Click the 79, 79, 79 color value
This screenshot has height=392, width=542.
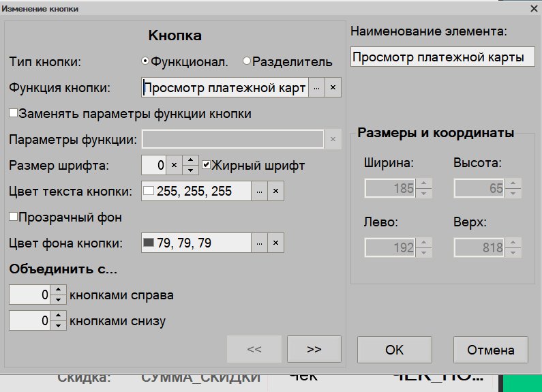point(184,243)
